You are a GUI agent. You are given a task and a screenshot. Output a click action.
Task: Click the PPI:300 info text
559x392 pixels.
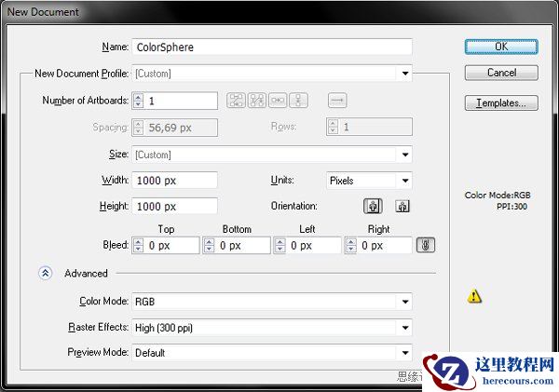point(511,207)
